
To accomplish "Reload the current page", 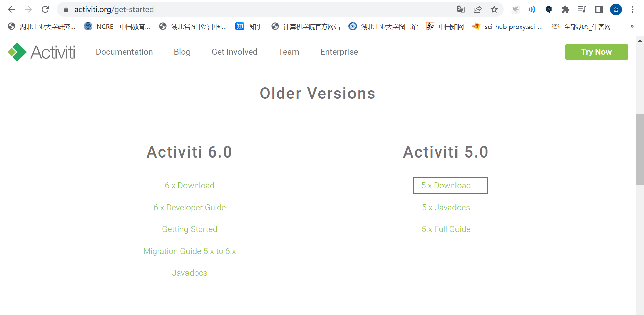I will pyautogui.click(x=45, y=9).
